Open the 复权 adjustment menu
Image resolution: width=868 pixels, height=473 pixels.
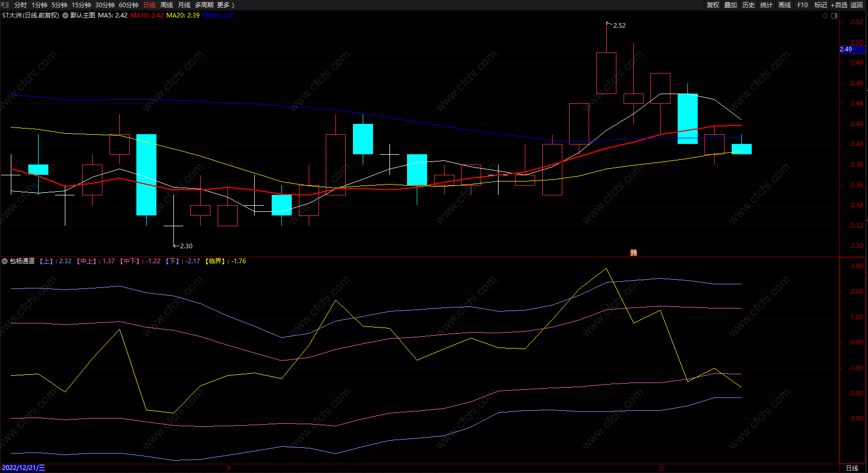[713, 5]
